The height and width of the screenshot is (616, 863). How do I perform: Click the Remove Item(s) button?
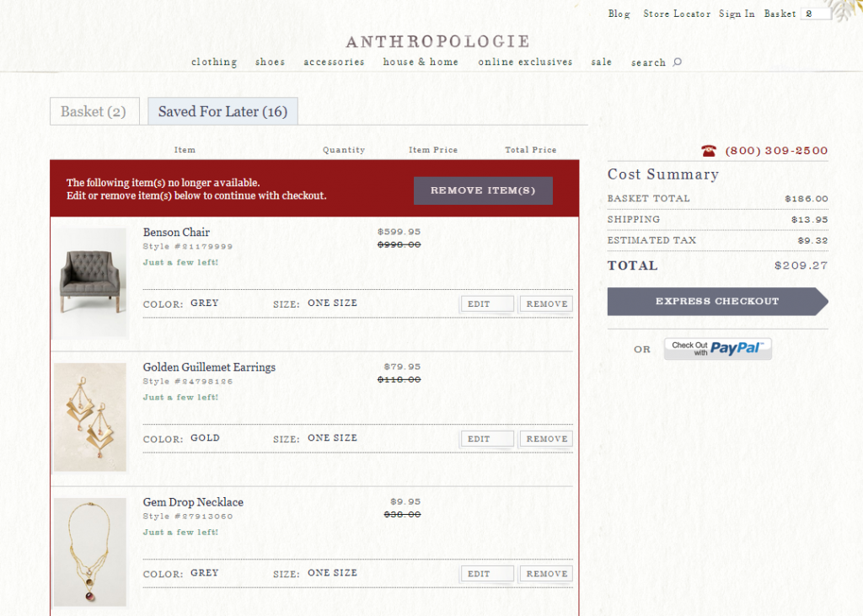pyautogui.click(x=483, y=190)
